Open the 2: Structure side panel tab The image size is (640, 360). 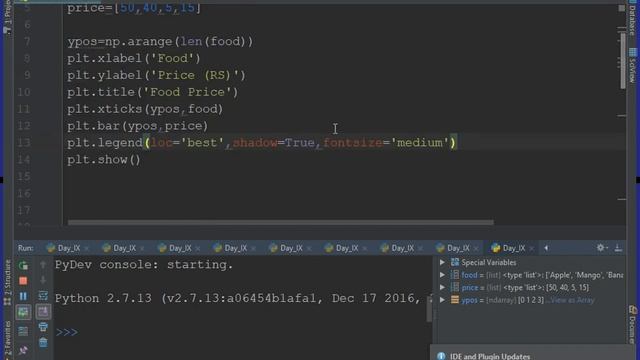tap(7, 282)
